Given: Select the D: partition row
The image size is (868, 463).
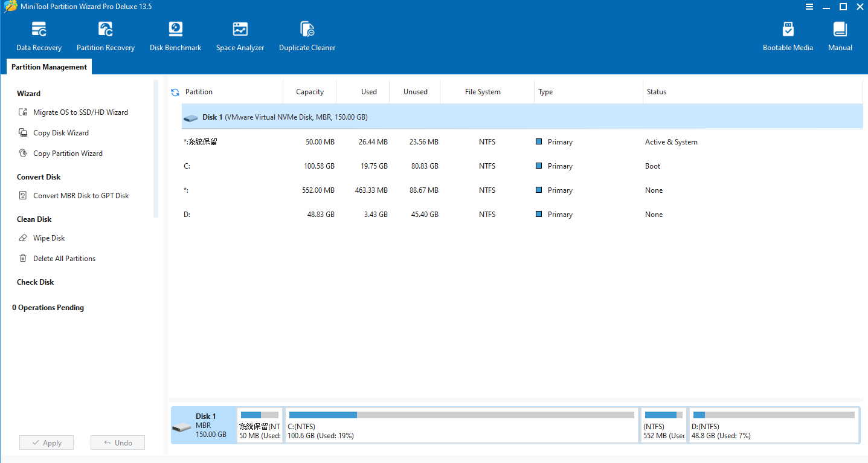Looking at the screenshot, I should [x=522, y=215].
